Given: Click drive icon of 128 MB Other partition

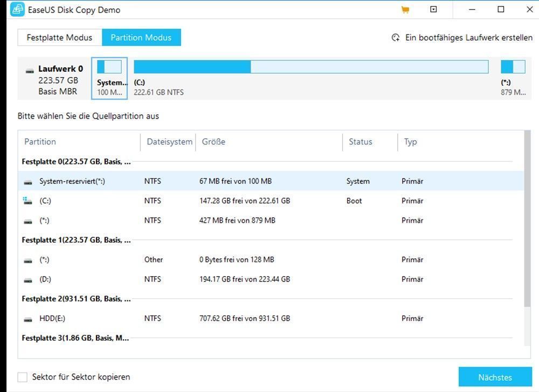Looking at the screenshot, I should 28,260.
